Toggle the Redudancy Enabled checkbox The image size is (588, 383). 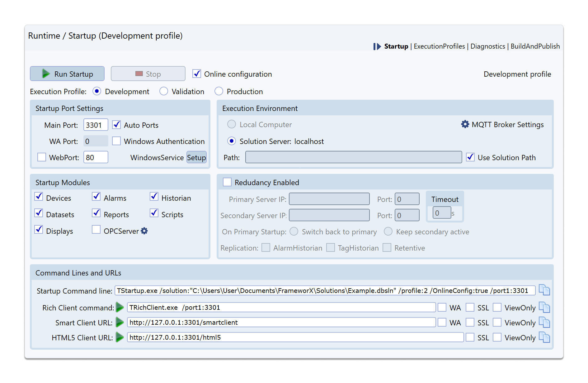pos(227,182)
